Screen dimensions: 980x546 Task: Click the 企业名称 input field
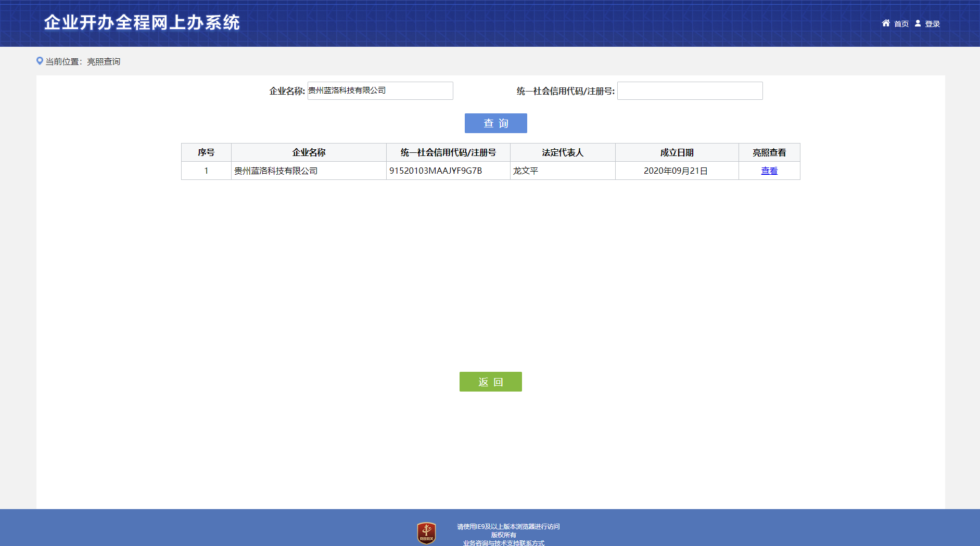pos(380,90)
